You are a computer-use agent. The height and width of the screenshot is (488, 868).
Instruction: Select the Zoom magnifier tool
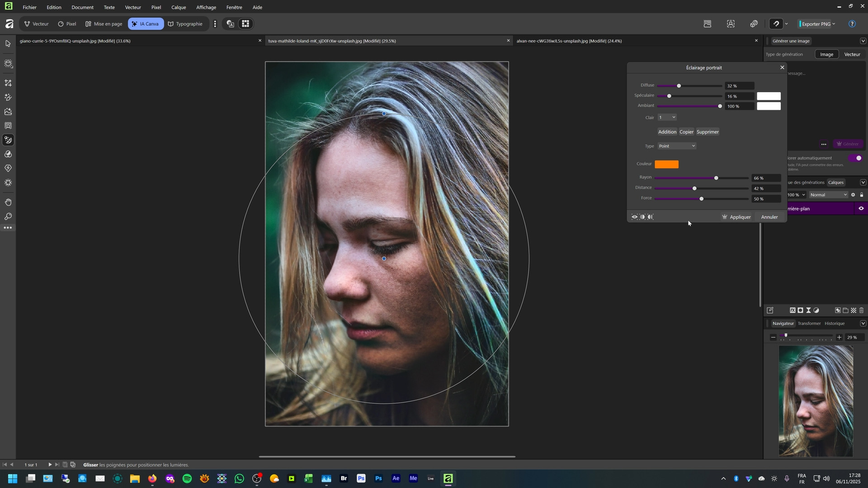coord(8,216)
